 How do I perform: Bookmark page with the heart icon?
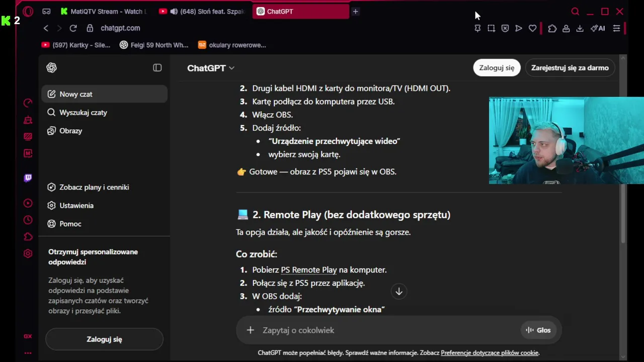532,29
